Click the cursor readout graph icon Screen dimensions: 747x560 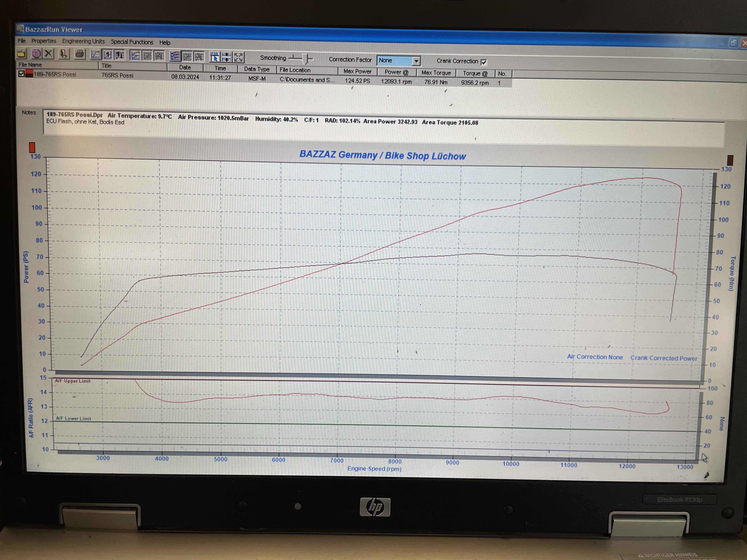(215, 57)
